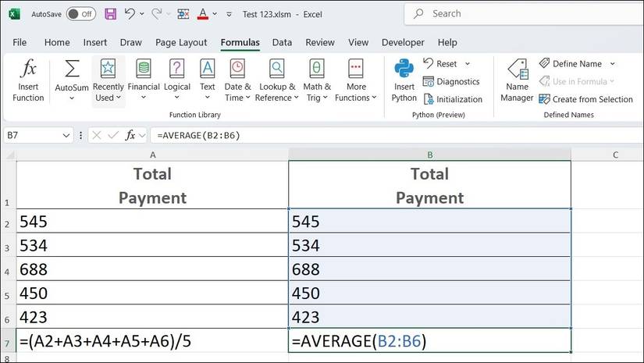Open the Page Layout tab
Screen dimensions: 644x363
click(181, 42)
